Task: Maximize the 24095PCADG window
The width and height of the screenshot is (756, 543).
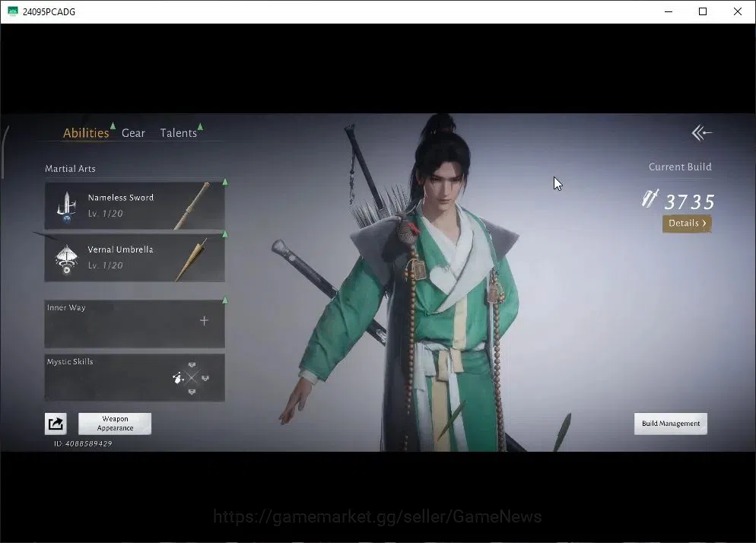Action: 703,11
